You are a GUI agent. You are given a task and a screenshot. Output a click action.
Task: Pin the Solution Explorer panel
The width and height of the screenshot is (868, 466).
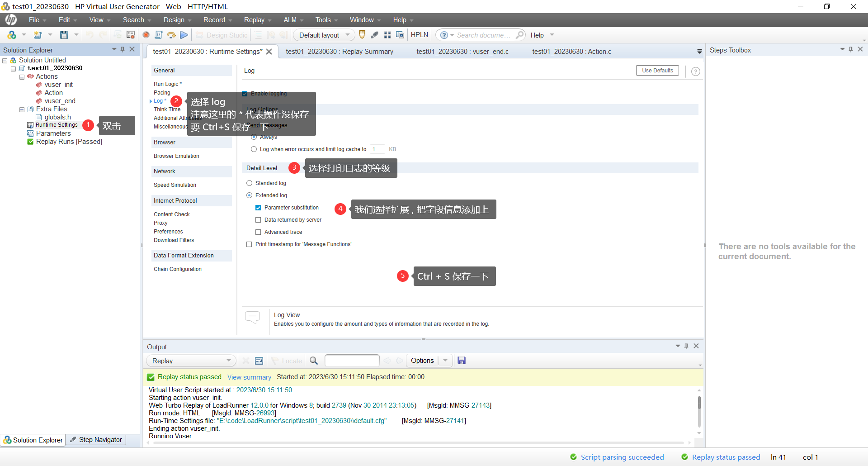[123, 49]
